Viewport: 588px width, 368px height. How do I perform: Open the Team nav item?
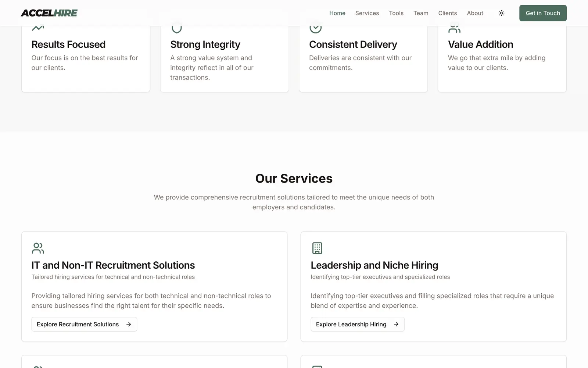click(x=421, y=13)
